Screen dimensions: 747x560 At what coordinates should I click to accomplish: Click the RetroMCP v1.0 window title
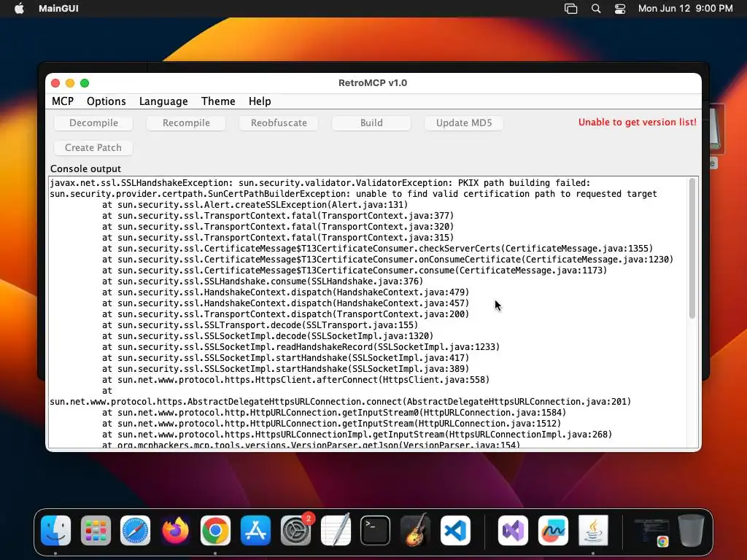pos(373,83)
